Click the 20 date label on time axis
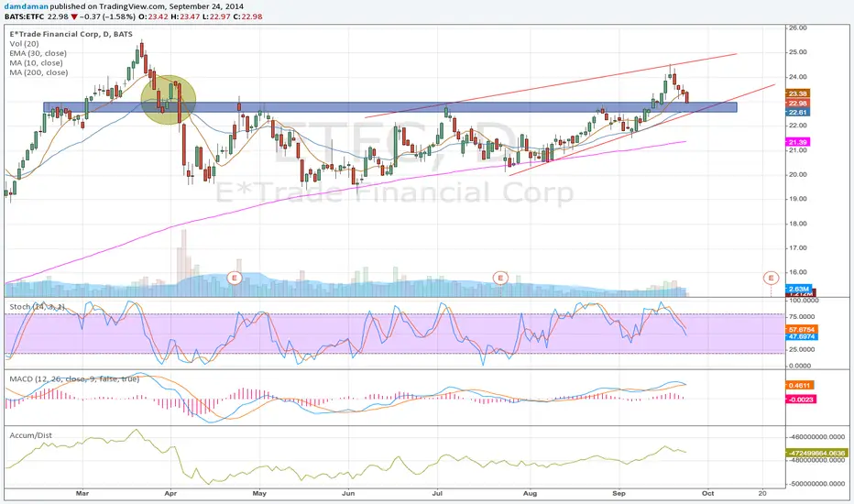Viewport: 854px width, 504px height. 762,494
